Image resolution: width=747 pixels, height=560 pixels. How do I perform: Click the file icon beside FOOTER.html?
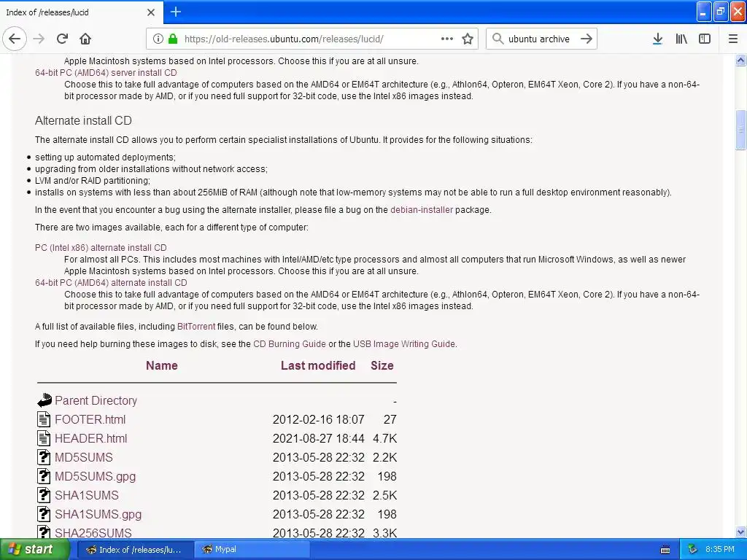click(x=43, y=419)
